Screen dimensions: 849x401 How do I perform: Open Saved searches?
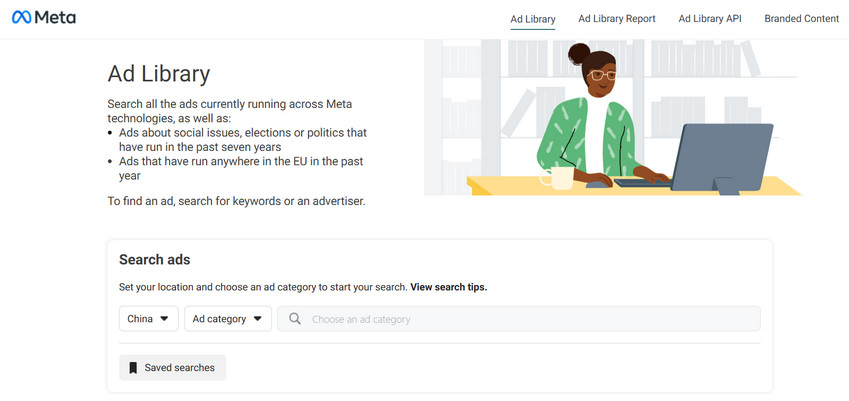click(172, 368)
